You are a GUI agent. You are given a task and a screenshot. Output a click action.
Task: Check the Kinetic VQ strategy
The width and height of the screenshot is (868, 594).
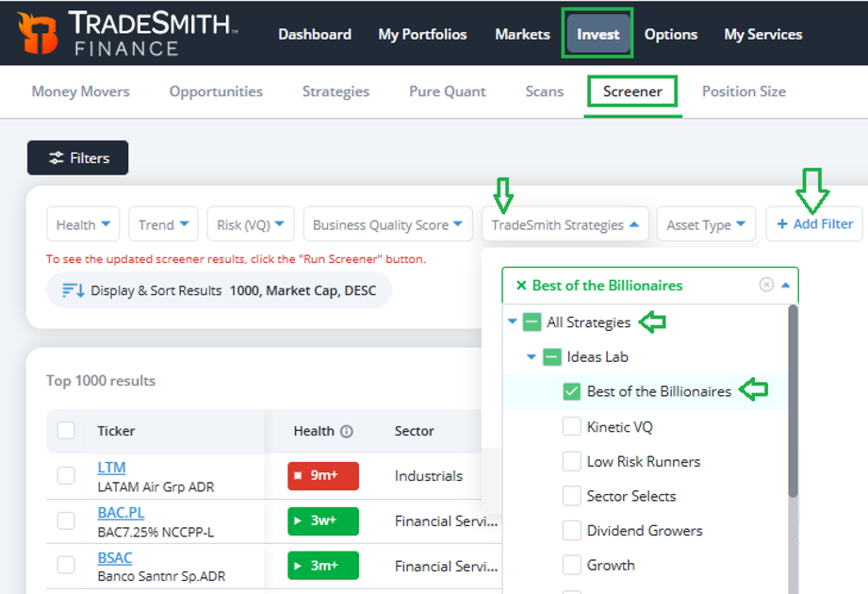click(572, 427)
